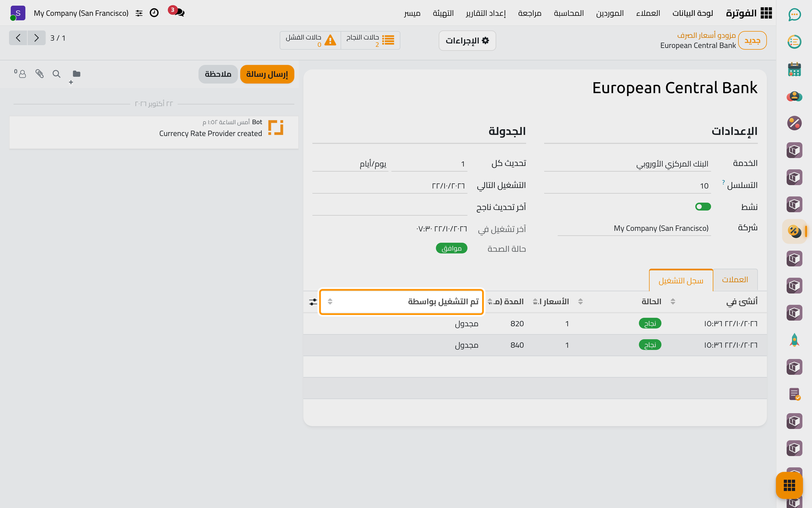Click the جديد new button
The image size is (812, 508).
click(x=752, y=41)
